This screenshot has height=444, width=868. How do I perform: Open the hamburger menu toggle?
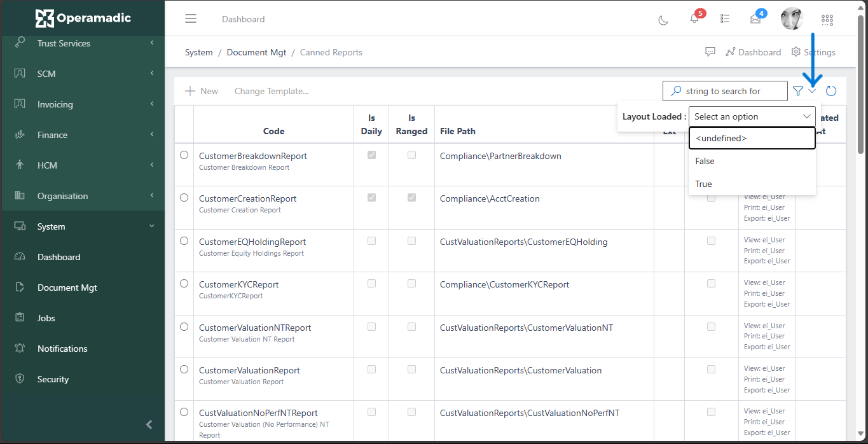point(191,19)
